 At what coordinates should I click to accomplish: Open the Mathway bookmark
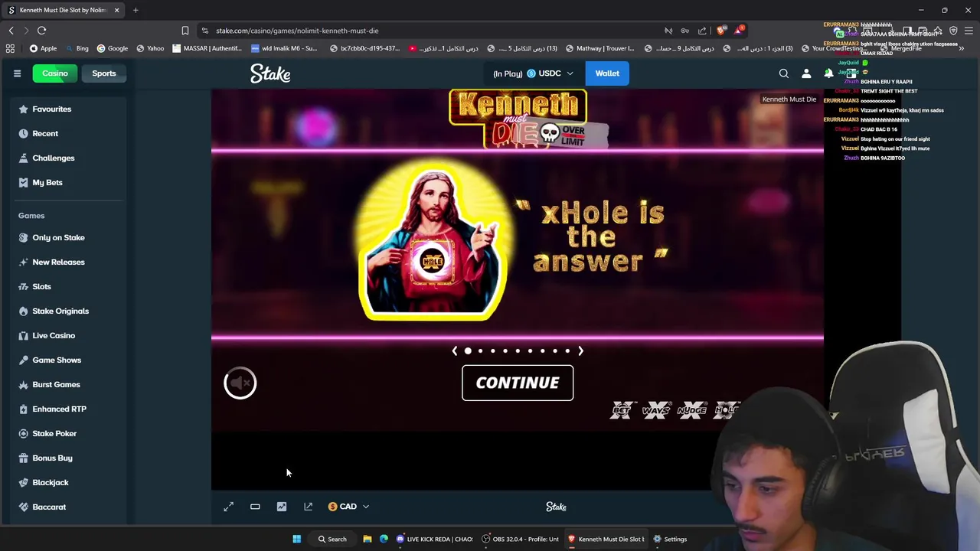(x=599, y=48)
